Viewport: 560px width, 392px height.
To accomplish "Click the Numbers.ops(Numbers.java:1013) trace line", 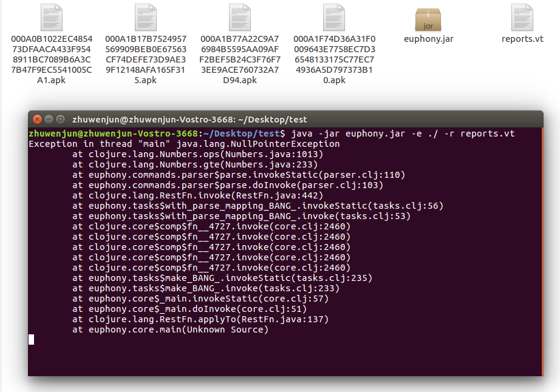I will pyautogui.click(x=198, y=155).
